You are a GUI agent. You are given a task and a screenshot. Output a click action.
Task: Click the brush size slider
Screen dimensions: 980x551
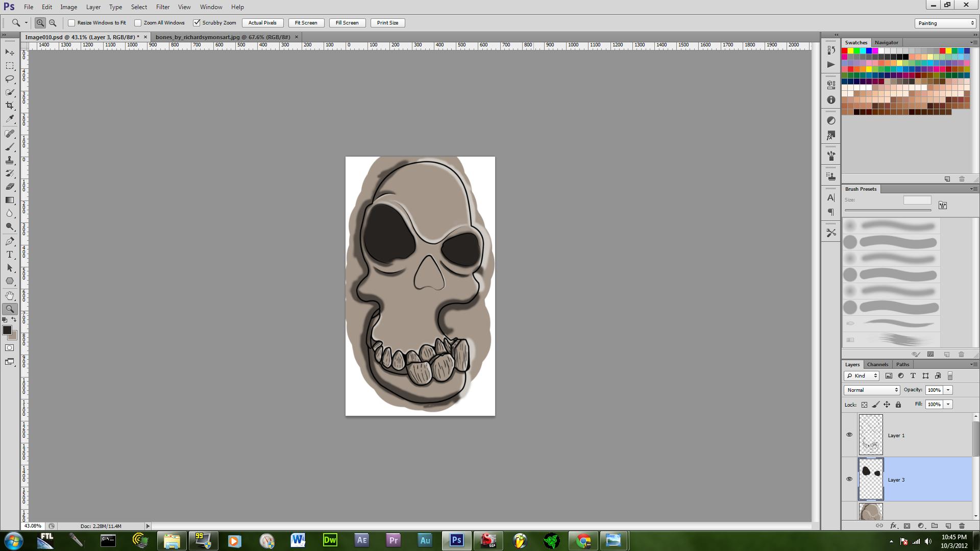click(888, 210)
